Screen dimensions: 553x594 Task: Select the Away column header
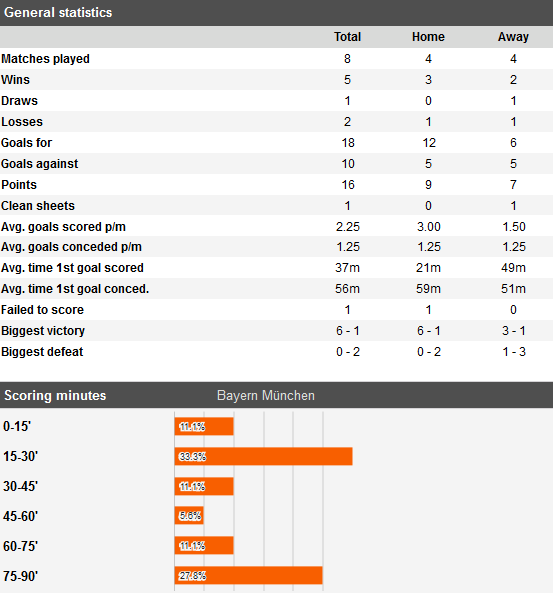pyautogui.click(x=513, y=37)
